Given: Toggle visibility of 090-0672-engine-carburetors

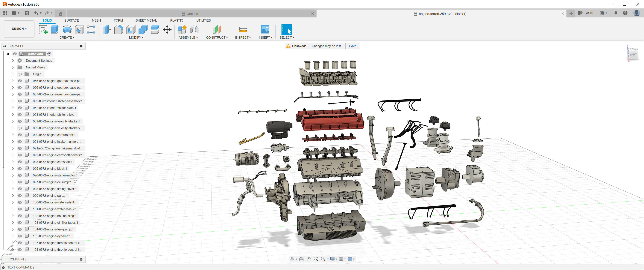Looking at the screenshot, I should click(20, 135).
